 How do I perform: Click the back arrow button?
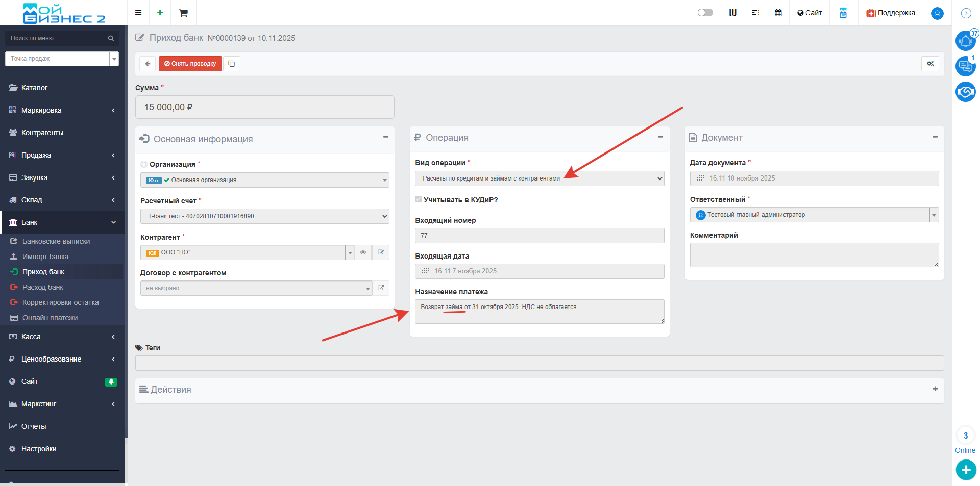coord(148,64)
